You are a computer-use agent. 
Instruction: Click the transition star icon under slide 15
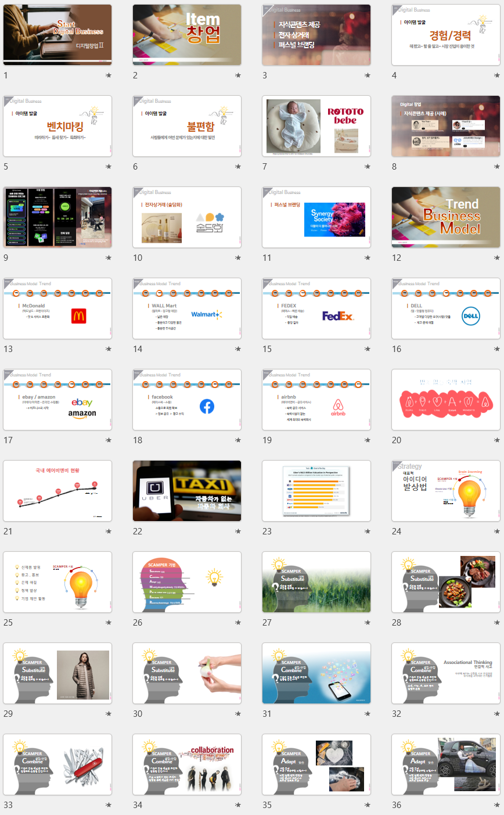(x=367, y=349)
